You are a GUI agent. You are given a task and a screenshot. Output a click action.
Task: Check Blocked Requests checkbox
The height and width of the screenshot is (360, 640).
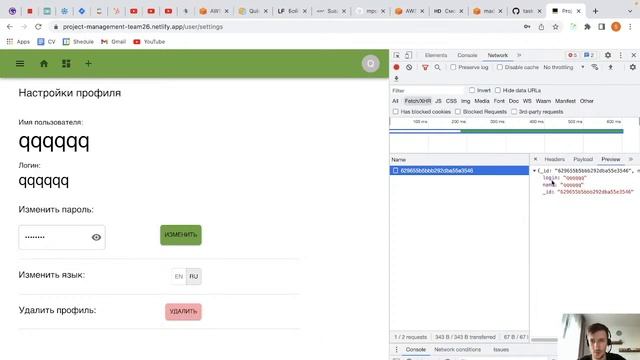pos(458,111)
